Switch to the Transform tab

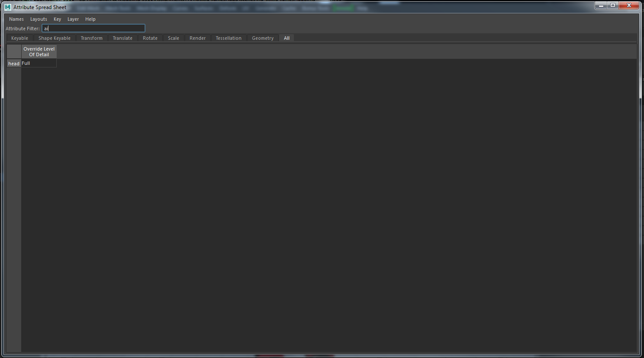(92, 38)
